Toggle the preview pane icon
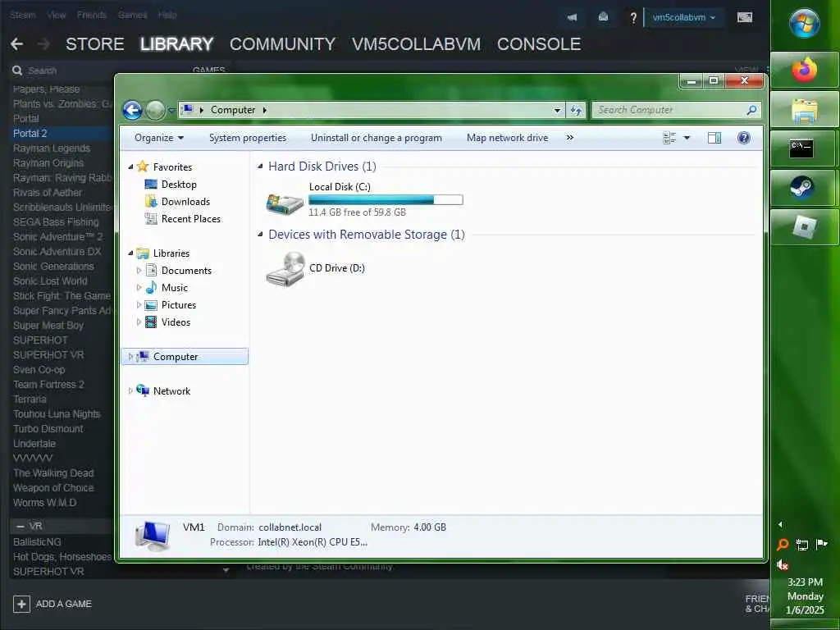 pos(714,138)
